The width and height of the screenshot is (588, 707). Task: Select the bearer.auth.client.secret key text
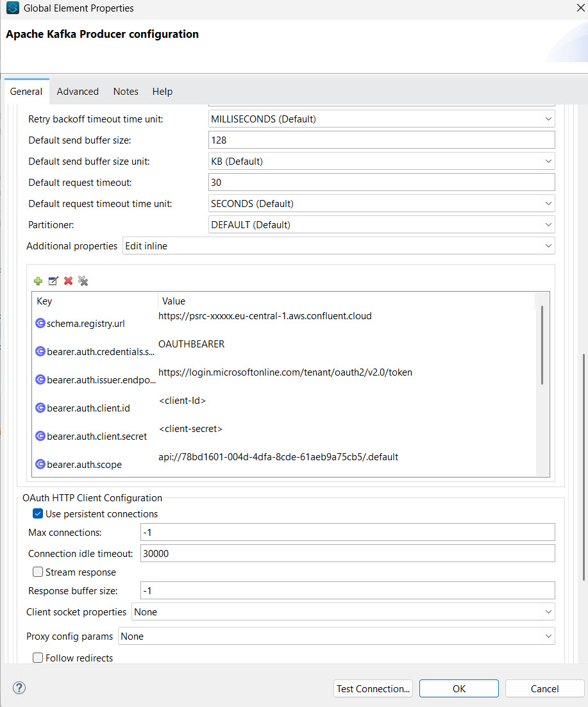(x=97, y=436)
